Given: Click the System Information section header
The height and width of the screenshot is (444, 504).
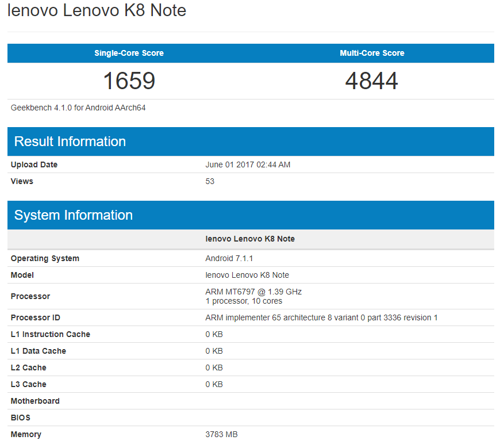Looking at the screenshot, I should [x=251, y=215].
